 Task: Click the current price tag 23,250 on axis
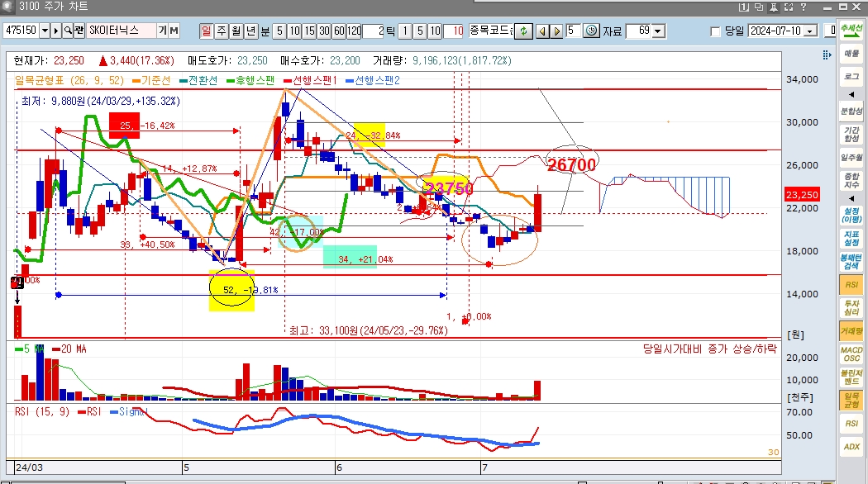(802, 195)
